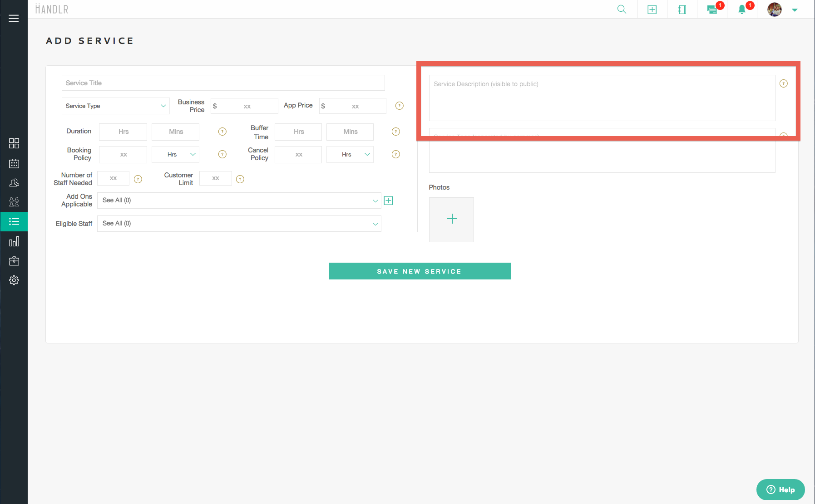Open the profile avatar menu
Screen dimensions: 815x504
(775, 10)
